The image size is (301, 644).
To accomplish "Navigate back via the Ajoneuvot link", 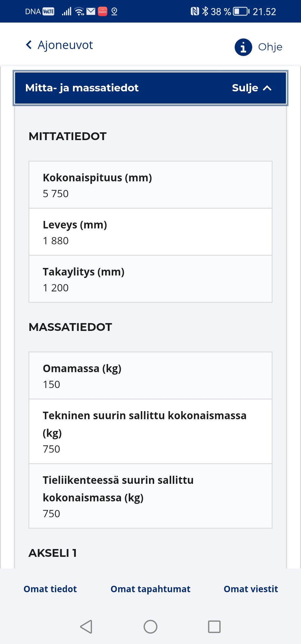I will [59, 45].
